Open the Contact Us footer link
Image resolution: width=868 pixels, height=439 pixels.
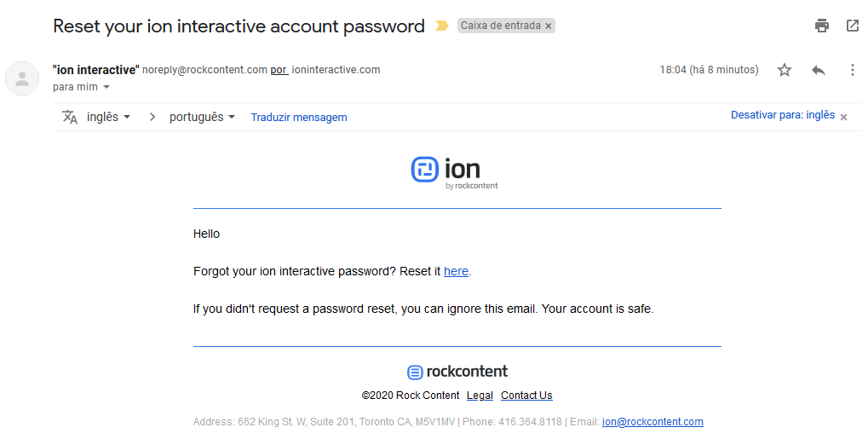[x=526, y=396]
